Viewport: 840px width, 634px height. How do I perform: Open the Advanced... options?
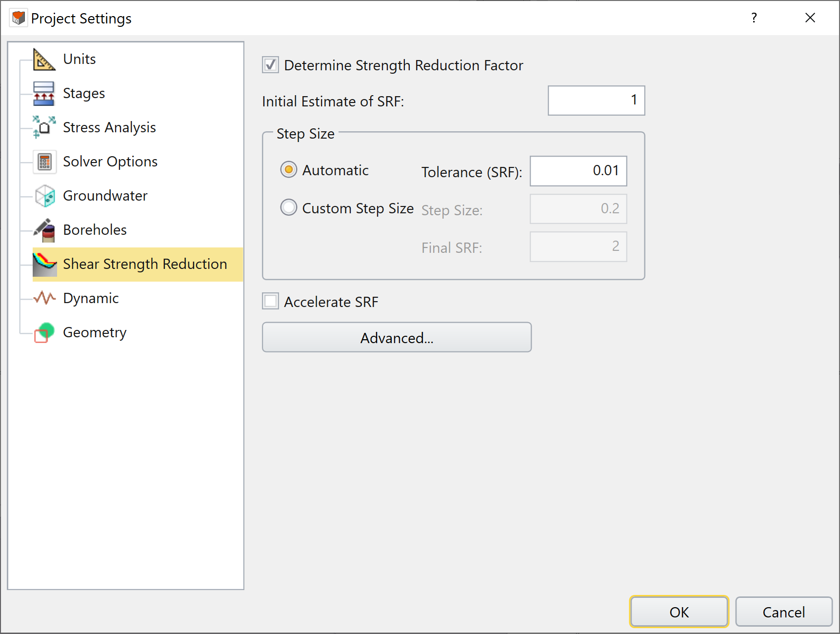(x=397, y=337)
